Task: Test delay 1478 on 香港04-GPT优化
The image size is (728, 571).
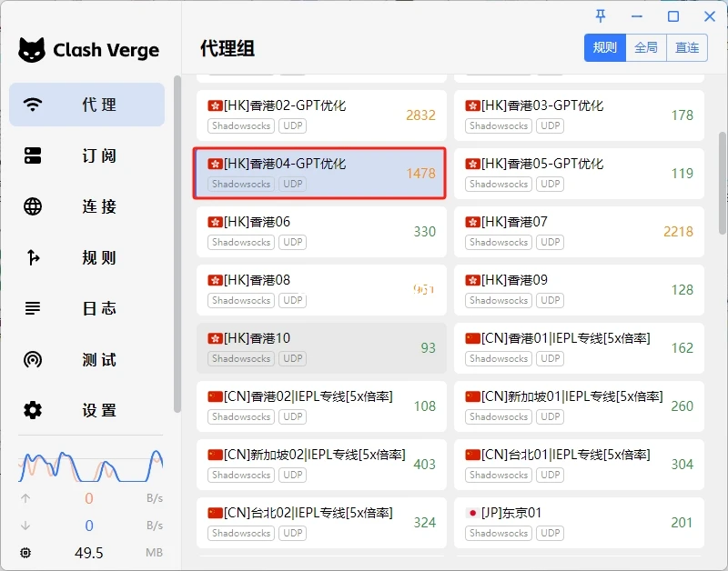Action: pyautogui.click(x=420, y=174)
